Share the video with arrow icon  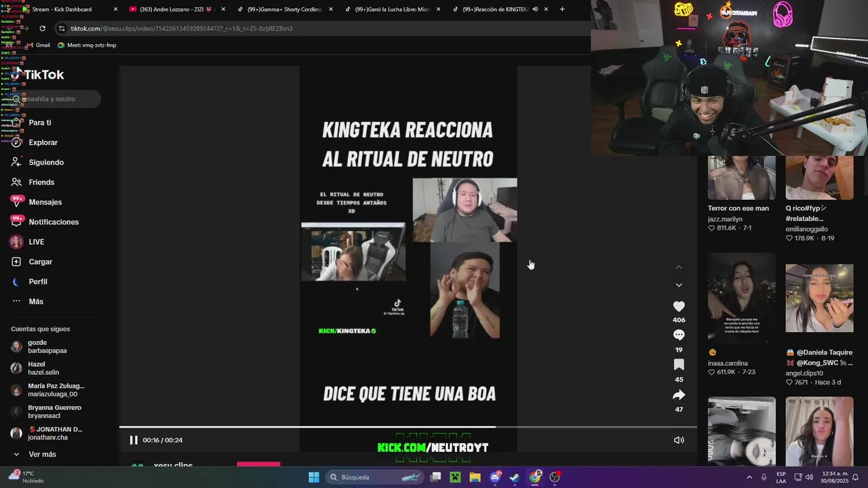(679, 394)
